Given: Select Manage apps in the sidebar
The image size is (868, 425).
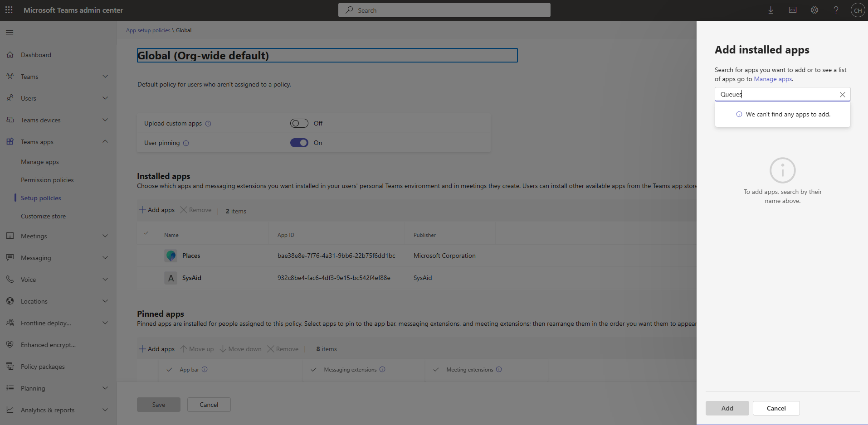Looking at the screenshot, I should pyautogui.click(x=40, y=161).
